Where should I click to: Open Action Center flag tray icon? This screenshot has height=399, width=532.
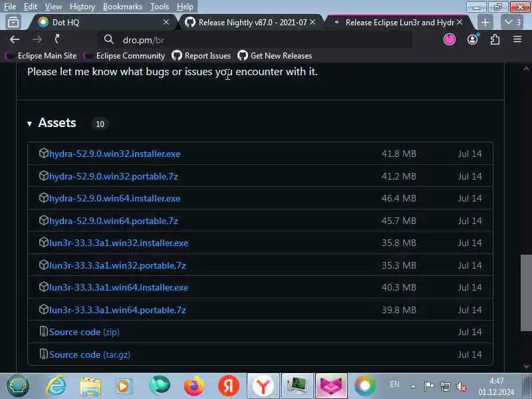(x=429, y=386)
